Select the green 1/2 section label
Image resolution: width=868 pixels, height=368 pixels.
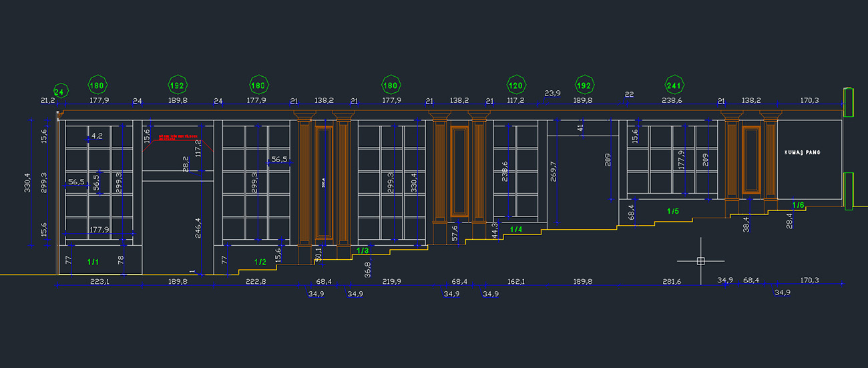pyautogui.click(x=260, y=262)
